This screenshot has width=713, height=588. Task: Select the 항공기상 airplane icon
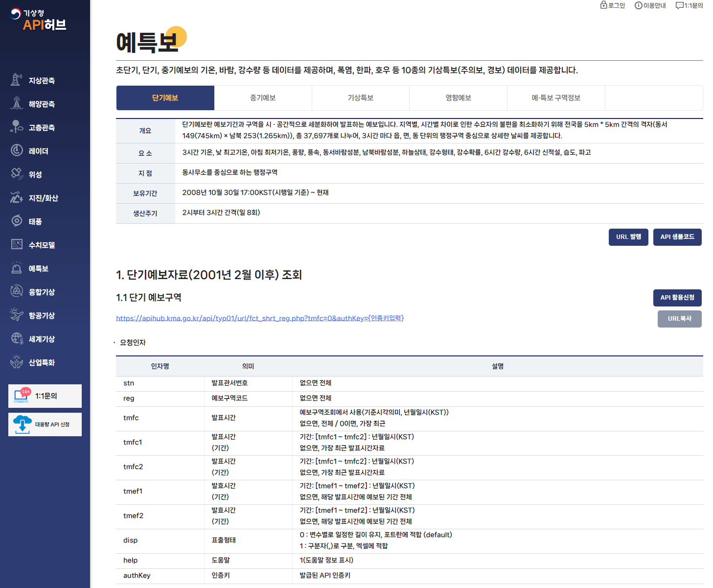pos(17,314)
